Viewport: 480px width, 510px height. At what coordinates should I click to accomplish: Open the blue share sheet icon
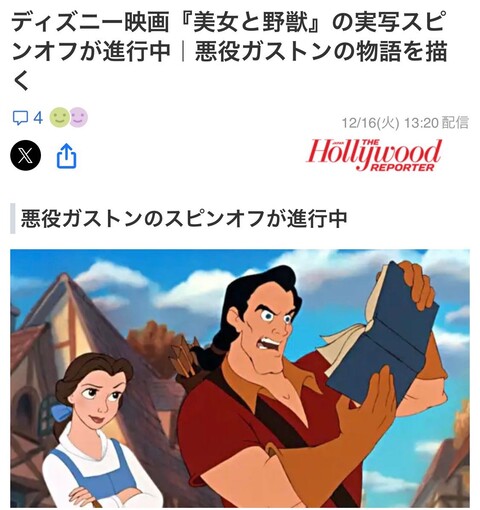click(x=66, y=156)
